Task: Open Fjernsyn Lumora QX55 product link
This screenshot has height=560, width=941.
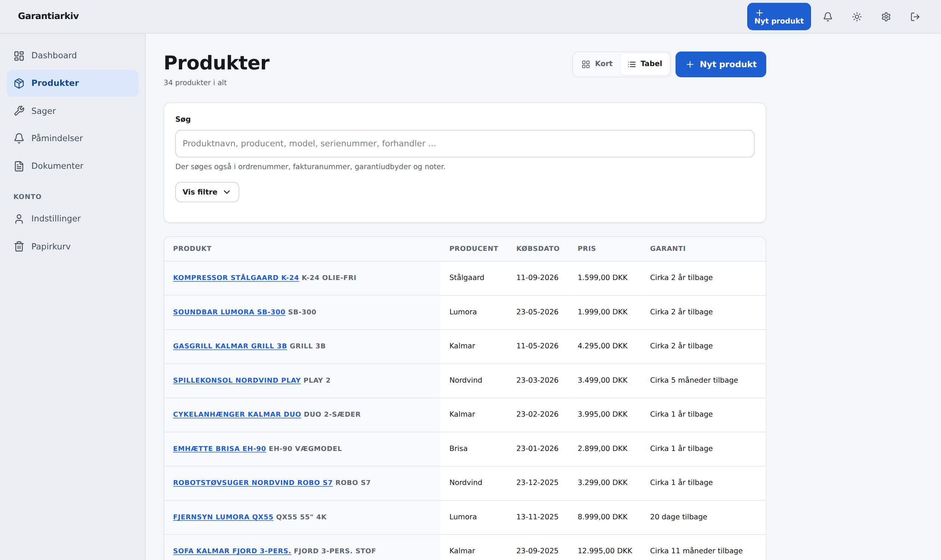Action: click(x=223, y=517)
